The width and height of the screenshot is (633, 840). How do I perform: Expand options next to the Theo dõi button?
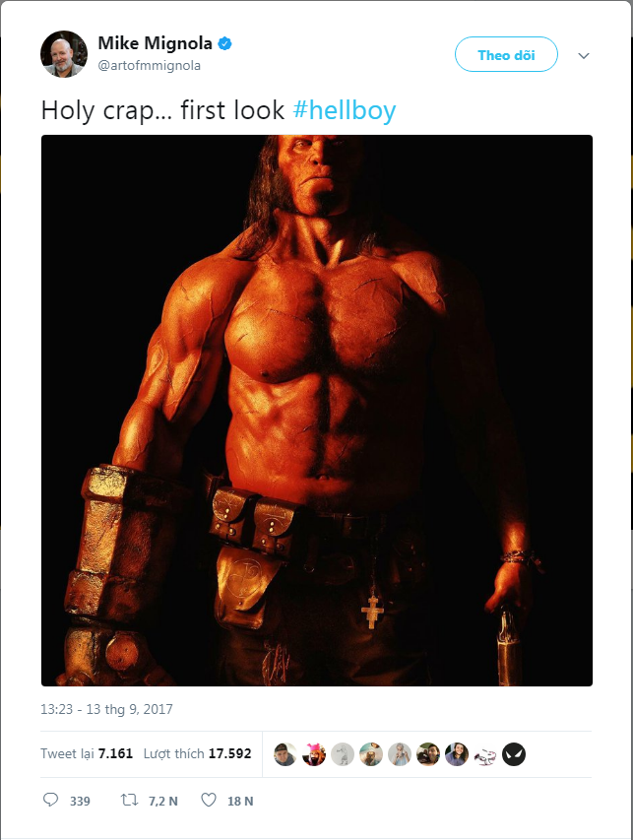pyautogui.click(x=585, y=55)
